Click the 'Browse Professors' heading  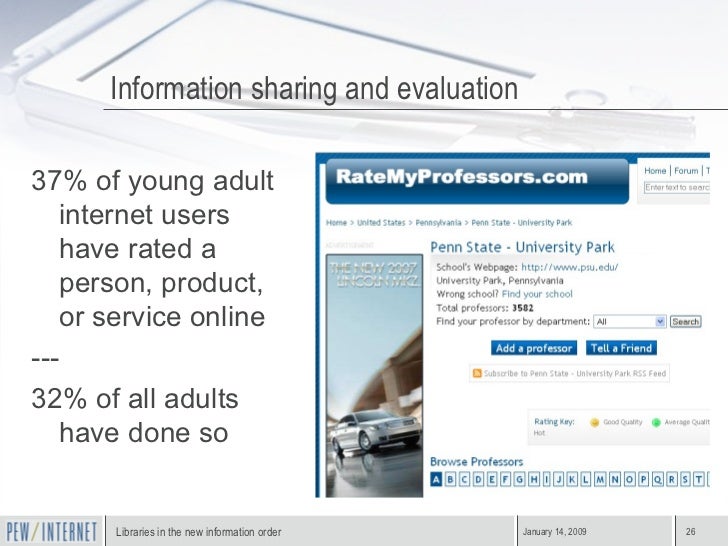(x=476, y=462)
